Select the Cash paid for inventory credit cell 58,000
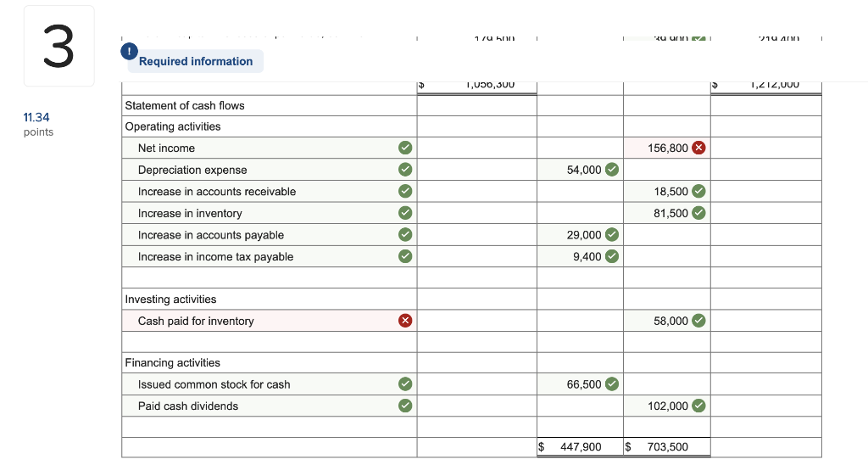 (667, 321)
